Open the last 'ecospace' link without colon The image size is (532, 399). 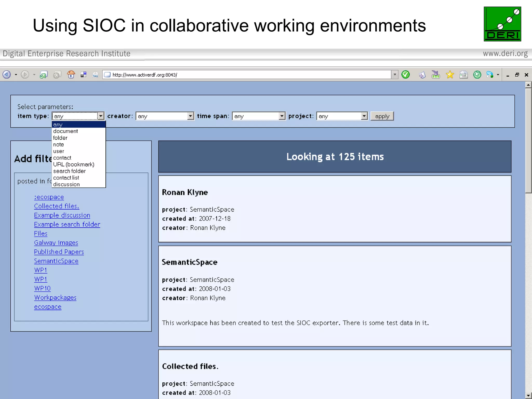[x=48, y=307]
